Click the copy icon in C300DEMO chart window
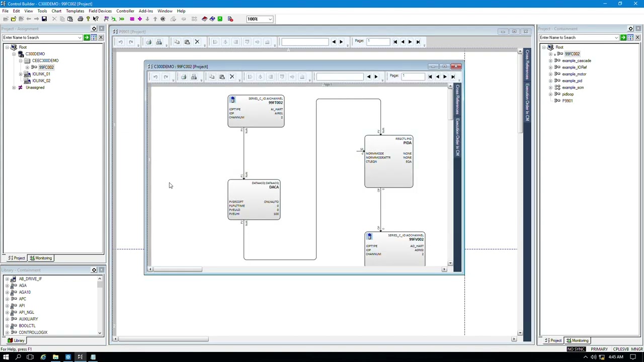This screenshot has height=362, width=644. 212,77
